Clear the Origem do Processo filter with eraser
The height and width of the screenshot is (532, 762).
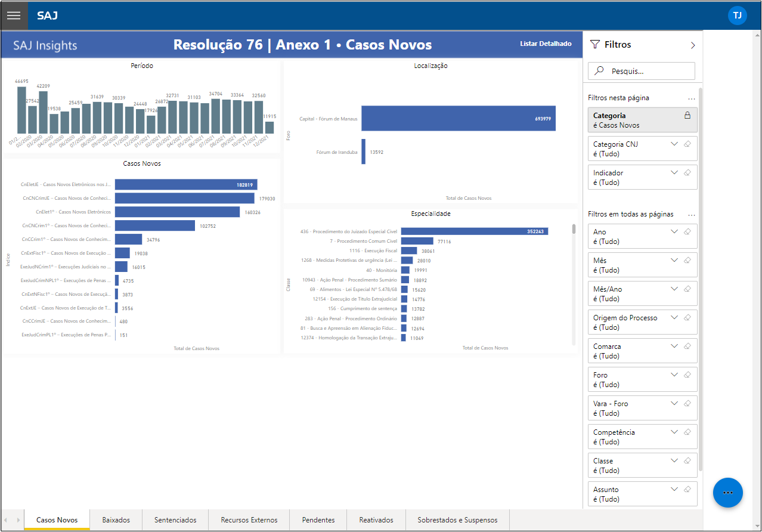coord(687,317)
